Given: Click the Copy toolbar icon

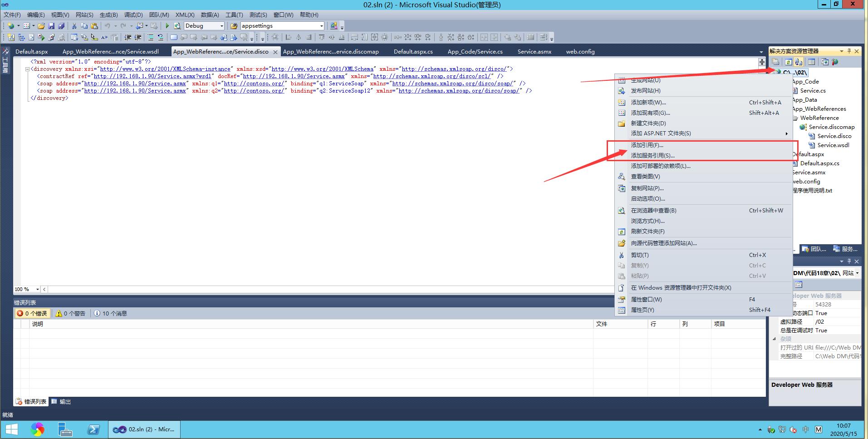Looking at the screenshot, I should coord(84,26).
